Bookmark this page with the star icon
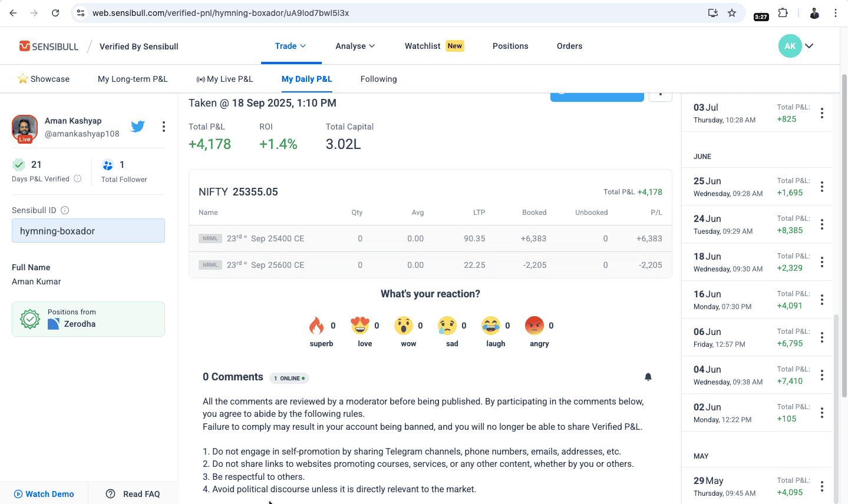 (x=731, y=13)
